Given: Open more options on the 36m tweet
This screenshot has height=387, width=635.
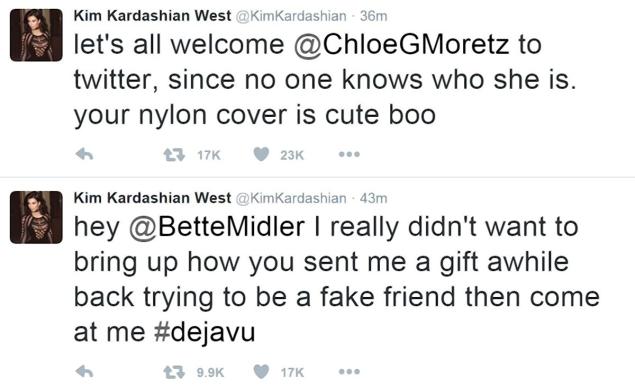Looking at the screenshot, I should (x=349, y=154).
